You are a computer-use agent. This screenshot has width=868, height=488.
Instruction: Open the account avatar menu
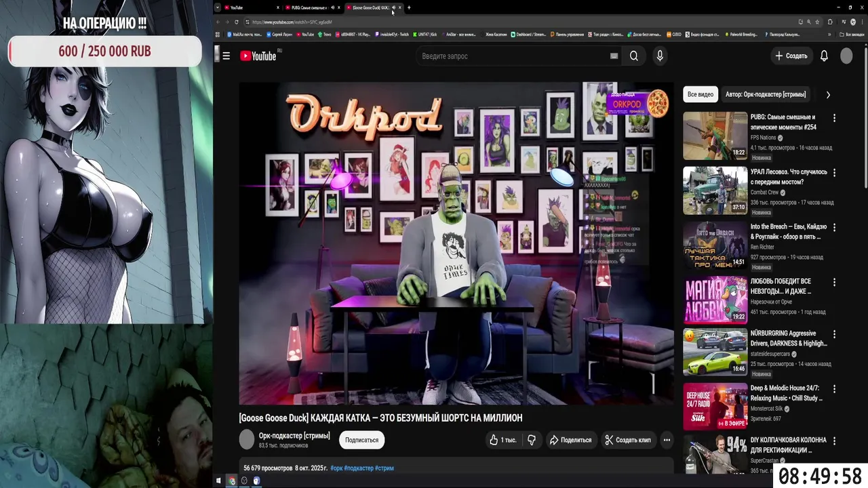pyautogui.click(x=846, y=56)
